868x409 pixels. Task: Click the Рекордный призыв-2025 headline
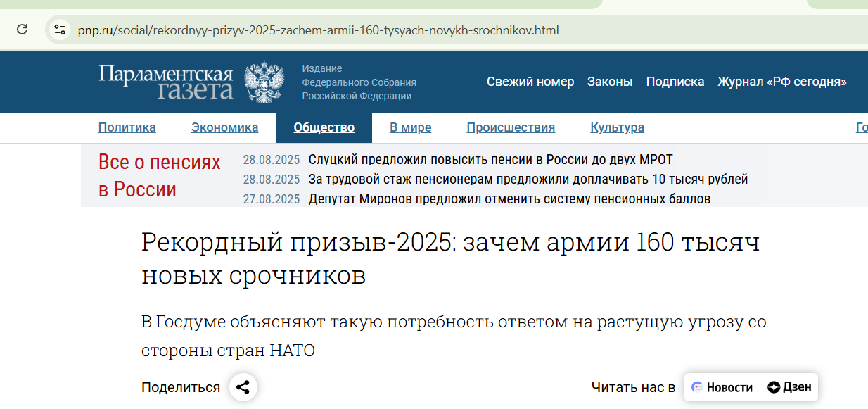tap(451, 258)
